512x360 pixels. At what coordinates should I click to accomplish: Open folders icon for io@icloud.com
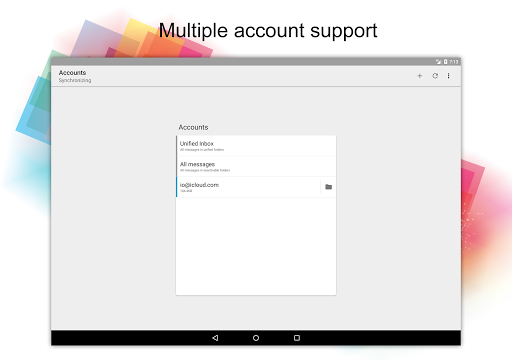(x=328, y=187)
